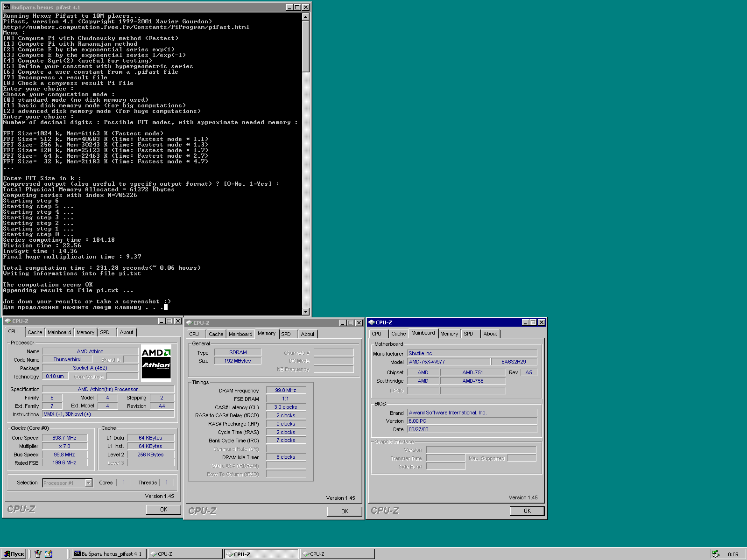Click the Instructions field MMX (+), 3DNow! (+)
Image resolution: width=747 pixels, height=560 pixels.
[108, 414]
